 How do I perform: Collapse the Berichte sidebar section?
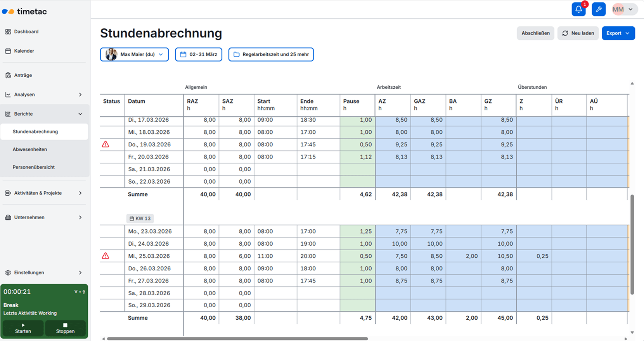coord(80,114)
